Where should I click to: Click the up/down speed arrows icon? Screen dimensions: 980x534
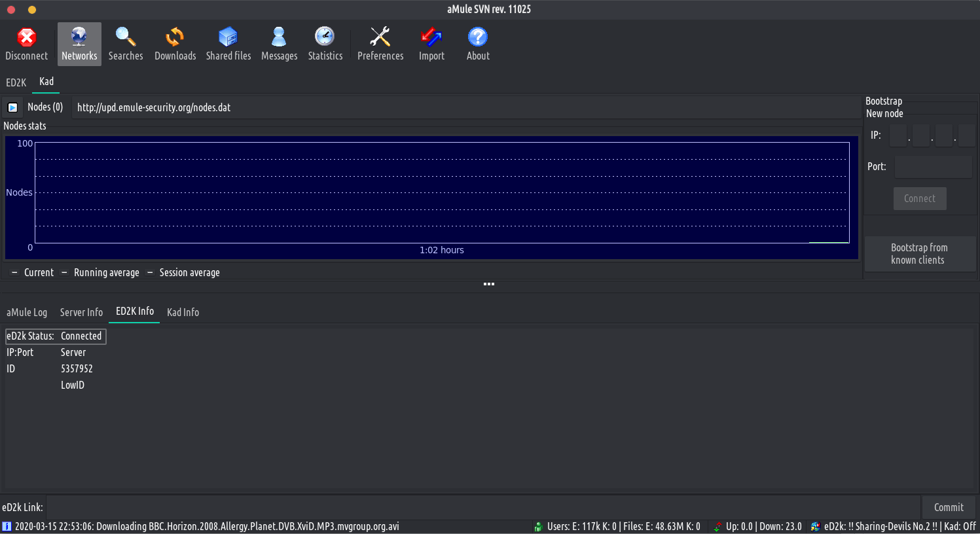coord(717,526)
